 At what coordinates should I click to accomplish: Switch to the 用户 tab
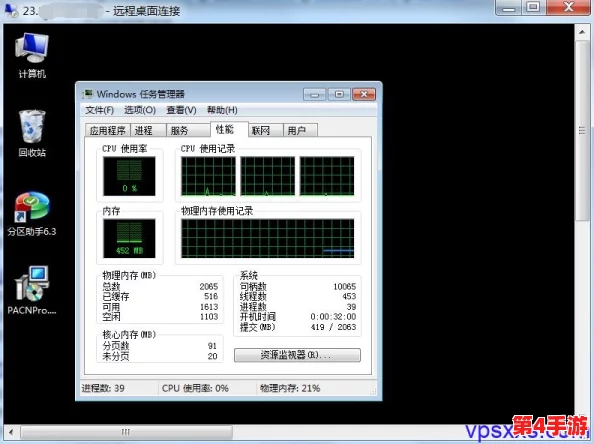300,130
